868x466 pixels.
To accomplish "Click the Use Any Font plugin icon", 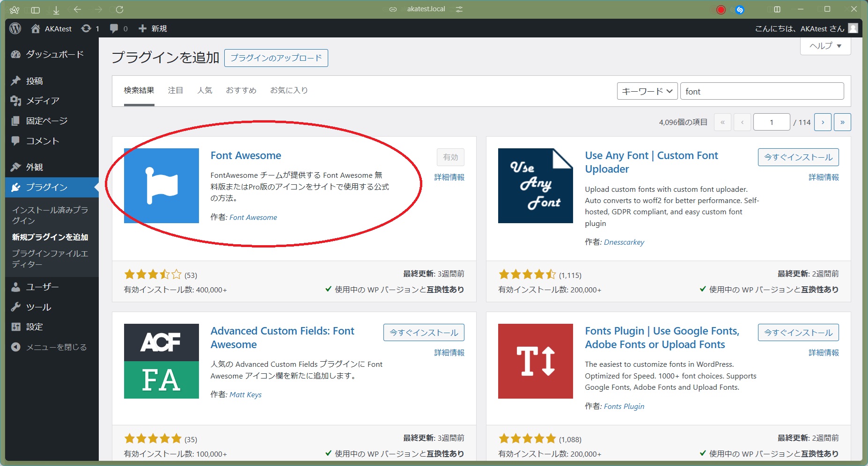I will point(535,186).
